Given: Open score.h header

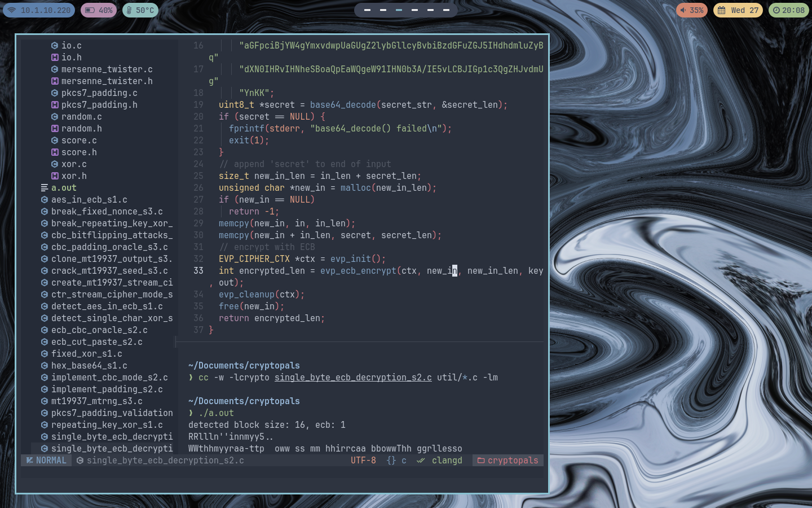Looking at the screenshot, I should [x=79, y=152].
